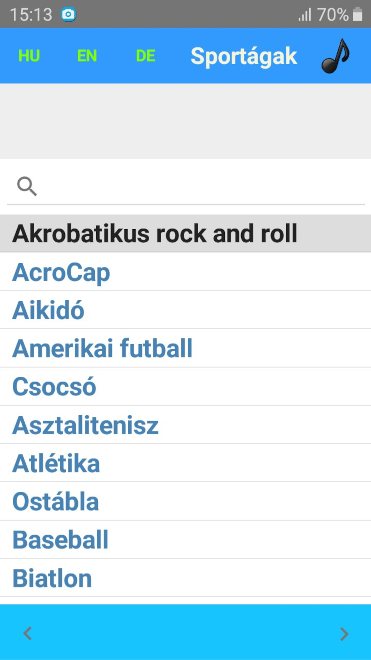Select Akrobatikus rock and roll entry
The width and height of the screenshot is (371, 660).
(x=185, y=234)
